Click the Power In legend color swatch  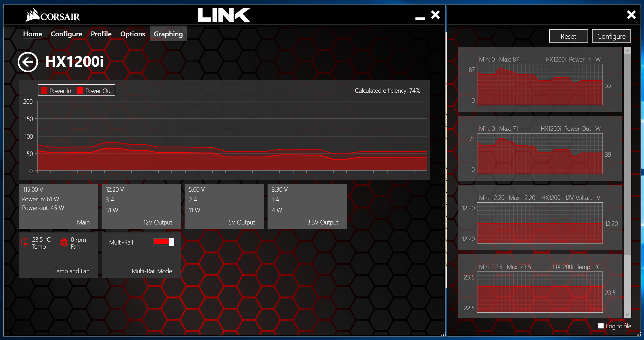point(44,91)
